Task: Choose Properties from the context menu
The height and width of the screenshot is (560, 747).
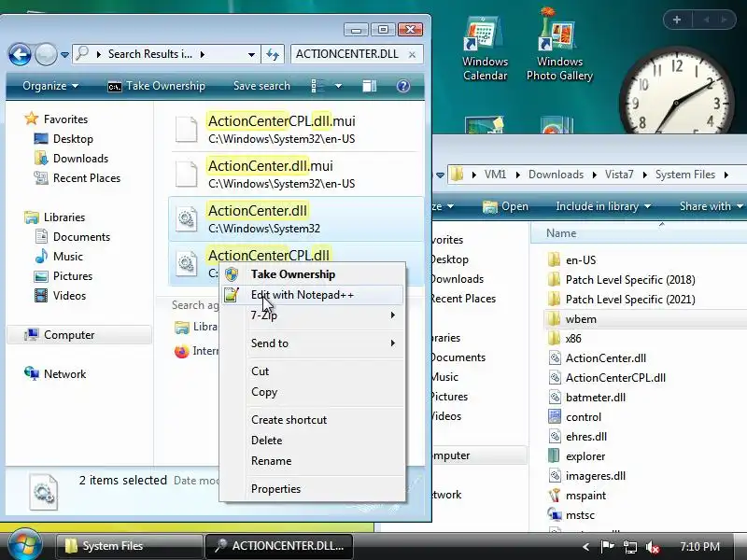Action: 313,489
